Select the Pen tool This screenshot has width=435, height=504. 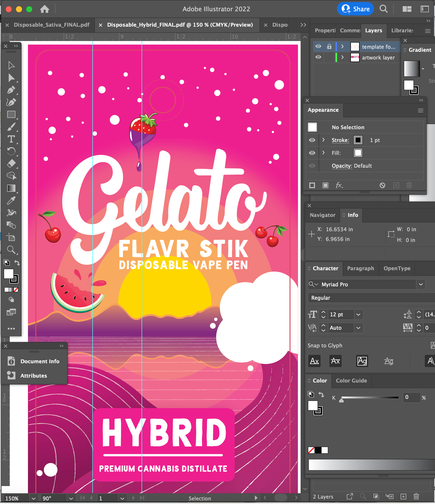11,90
